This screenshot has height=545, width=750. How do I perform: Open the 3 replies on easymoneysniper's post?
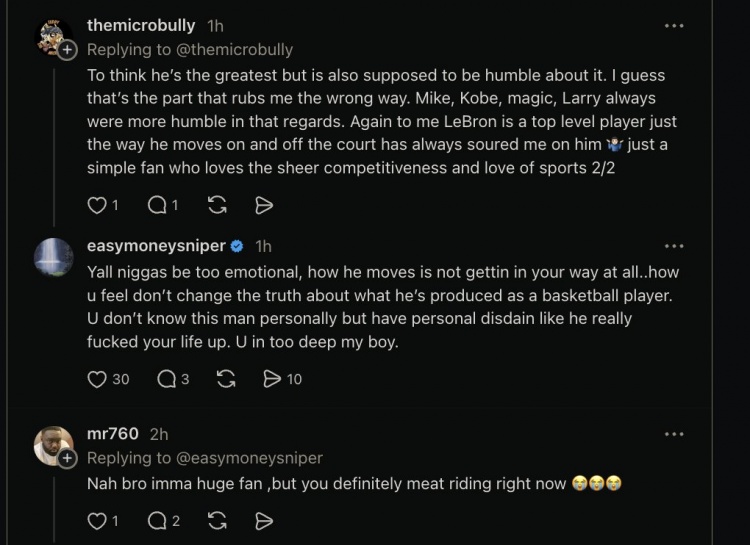(x=167, y=379)
